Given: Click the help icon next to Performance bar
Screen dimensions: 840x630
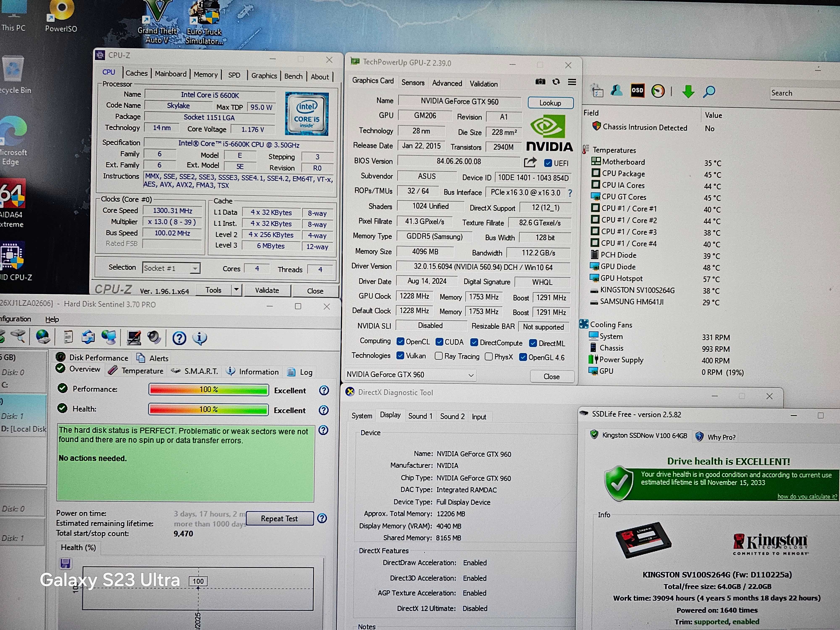Looking at the screenshot, I should (x=324, y=390).
